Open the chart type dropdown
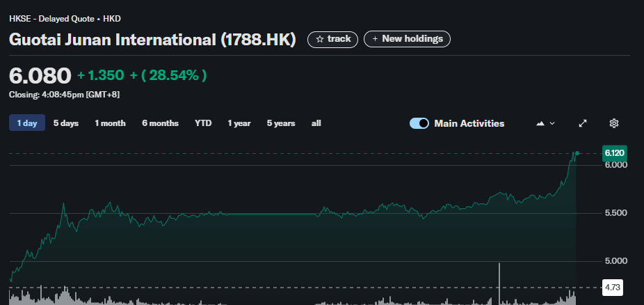The width and height of the screenshot is (644, 305). [x=545, y=123]
